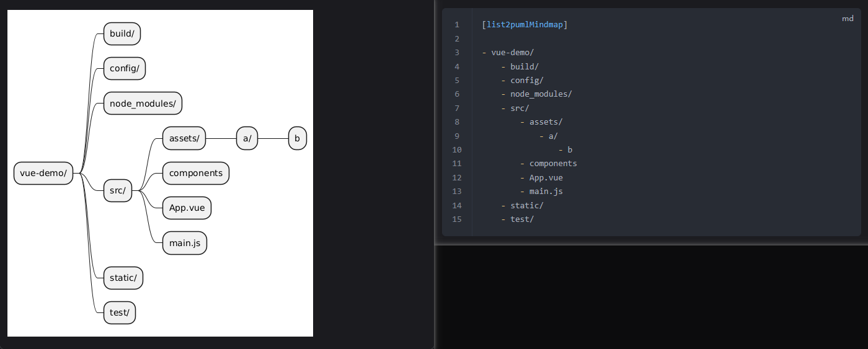Click line number 7 in the gutter
Screen dimensions: 868x349
pos(457,108)
